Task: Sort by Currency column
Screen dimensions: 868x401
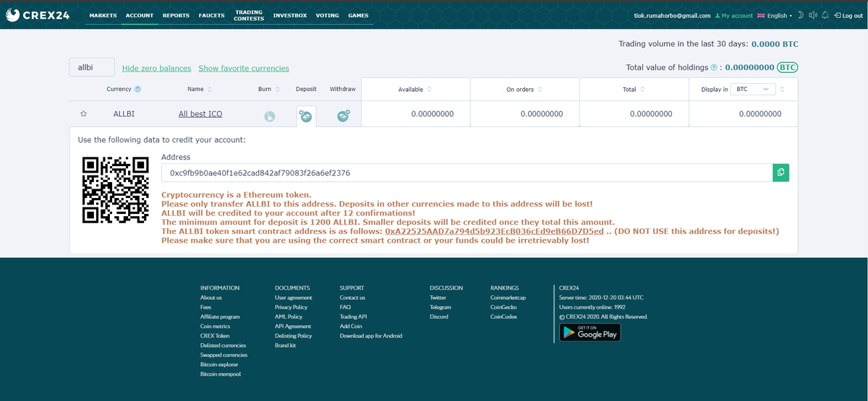Action: (137, 90)
